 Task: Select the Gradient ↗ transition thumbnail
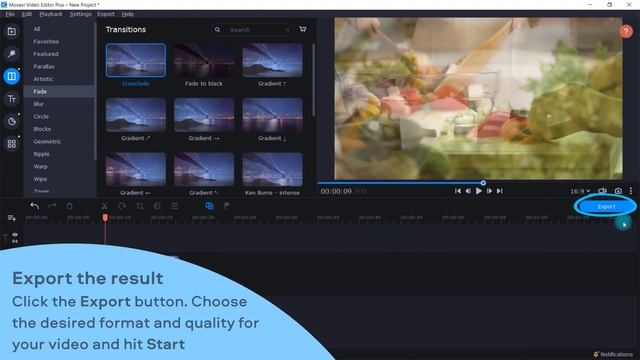(136, 115)
